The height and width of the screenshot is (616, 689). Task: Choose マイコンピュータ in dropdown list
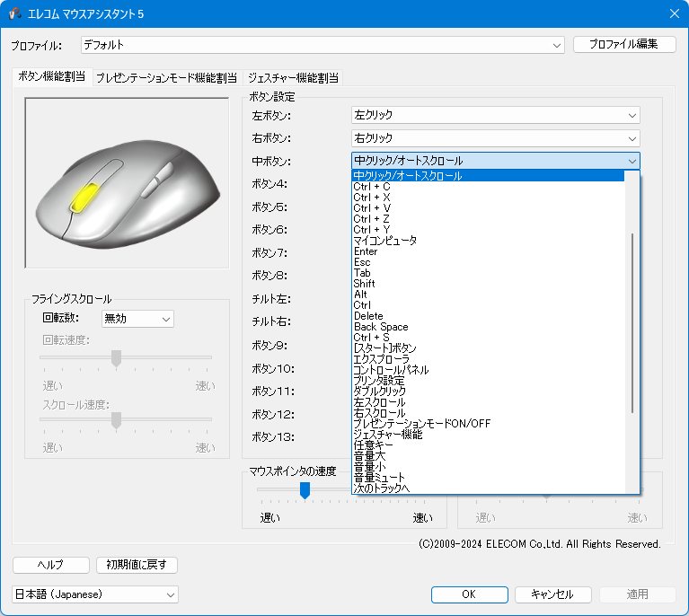[385, 241]
